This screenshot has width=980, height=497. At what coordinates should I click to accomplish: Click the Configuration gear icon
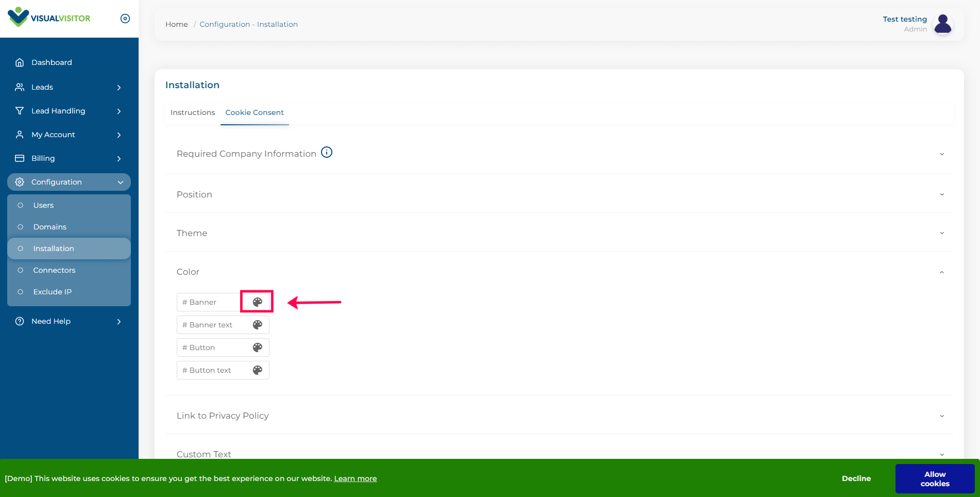pyautogui.click(x=20, y=182)
